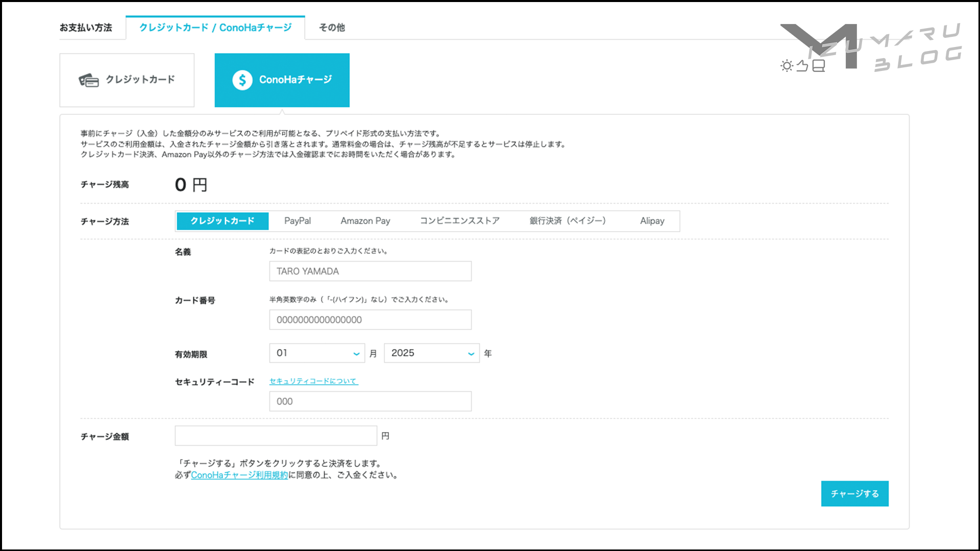Open クレジットカード / ConoHaチャージ tab

click(x=215, y=28)
